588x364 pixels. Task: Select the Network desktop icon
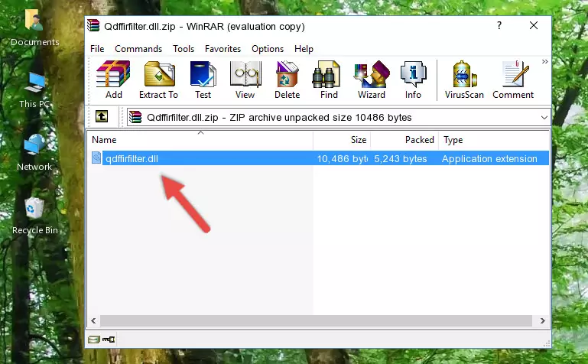click(34, 153)
